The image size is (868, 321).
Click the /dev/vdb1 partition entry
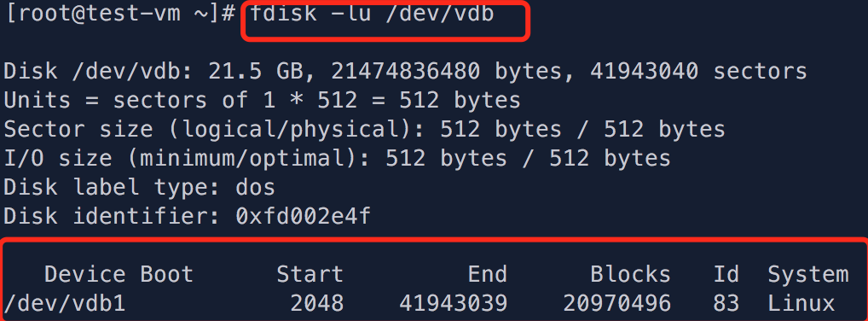[x=65, y=303]
